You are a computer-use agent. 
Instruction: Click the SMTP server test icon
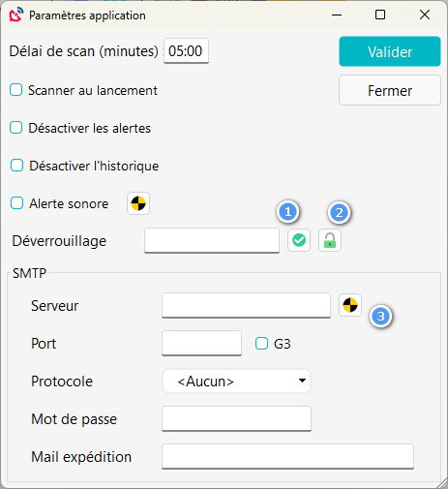point(350,305)
